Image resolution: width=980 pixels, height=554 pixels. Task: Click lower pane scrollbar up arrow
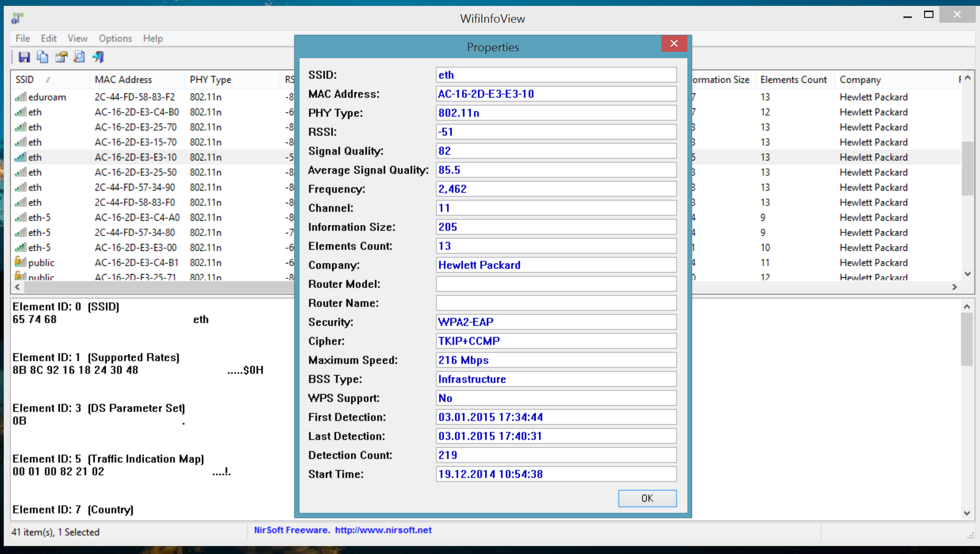(x=967, y=306)
